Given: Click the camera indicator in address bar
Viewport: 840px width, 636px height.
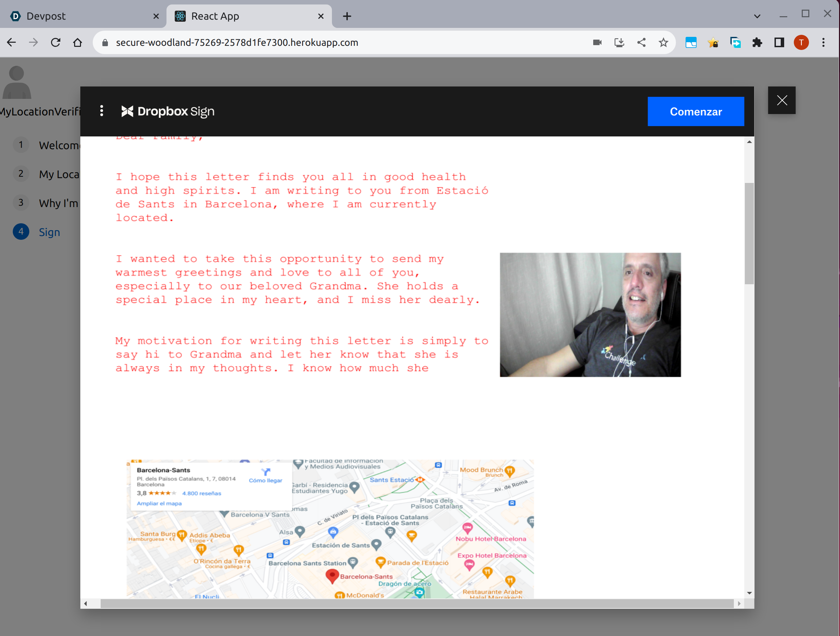Looking at the screenshot, I should [597, 42].
